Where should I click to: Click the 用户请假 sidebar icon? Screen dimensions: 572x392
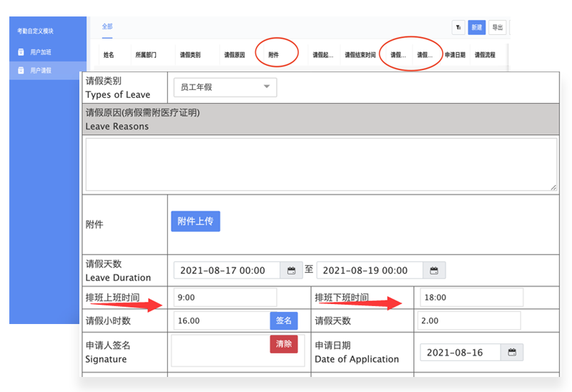21,70
